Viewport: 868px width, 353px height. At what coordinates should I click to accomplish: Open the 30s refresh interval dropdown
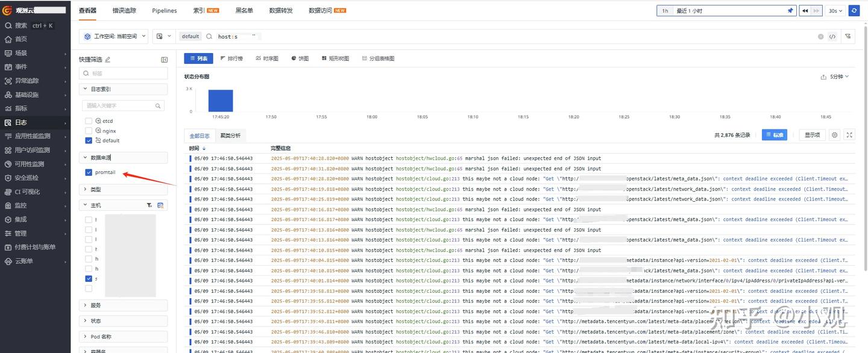coord(835,11)
